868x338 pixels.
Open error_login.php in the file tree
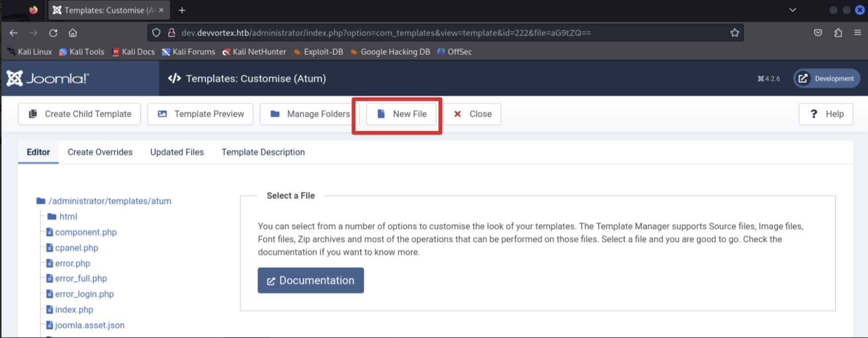[84, 294]
